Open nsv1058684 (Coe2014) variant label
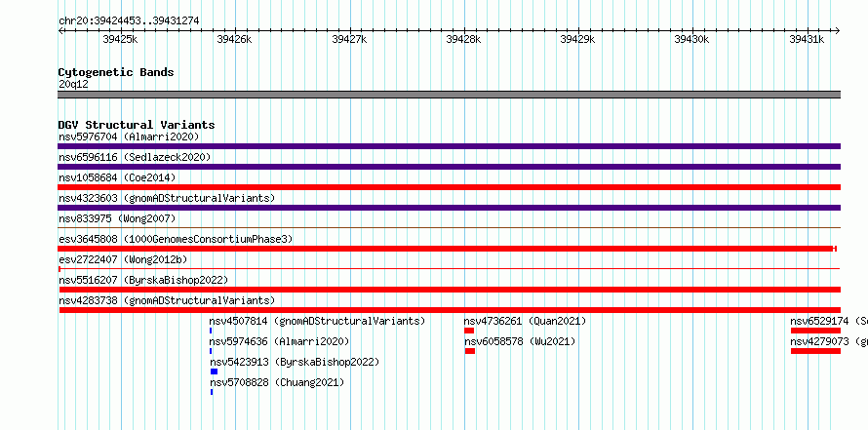The width and height of the screenshot is (868, 430). click(x=117, y=177)
